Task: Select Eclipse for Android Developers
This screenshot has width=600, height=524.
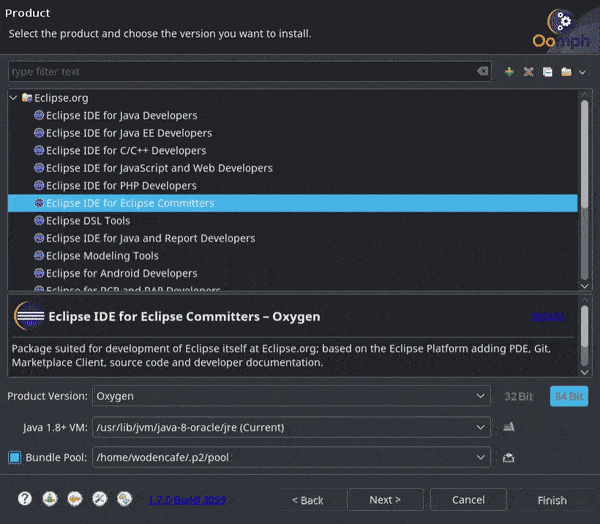Action: click(x=122, y=273)
